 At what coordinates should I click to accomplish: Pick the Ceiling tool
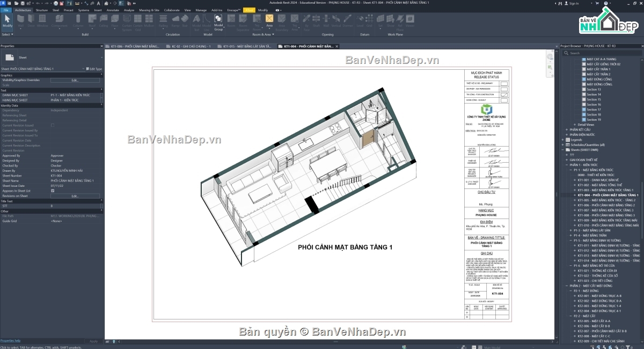[104, 21]
